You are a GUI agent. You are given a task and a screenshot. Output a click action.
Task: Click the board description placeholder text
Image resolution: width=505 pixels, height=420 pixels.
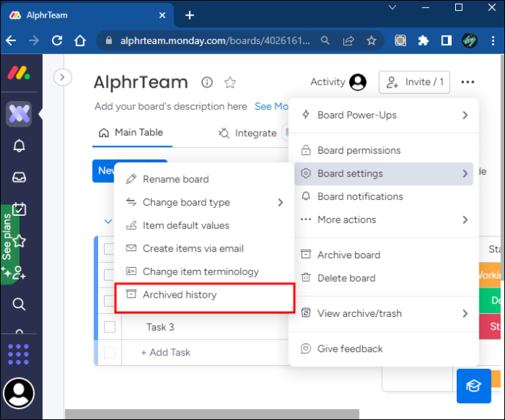[x=171, y=107]
